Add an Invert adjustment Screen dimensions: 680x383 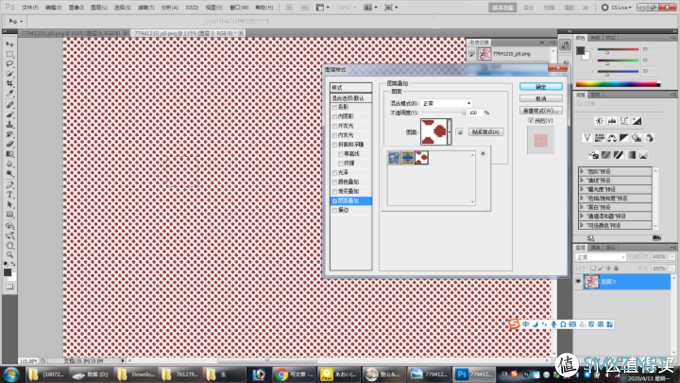point(594,155)
